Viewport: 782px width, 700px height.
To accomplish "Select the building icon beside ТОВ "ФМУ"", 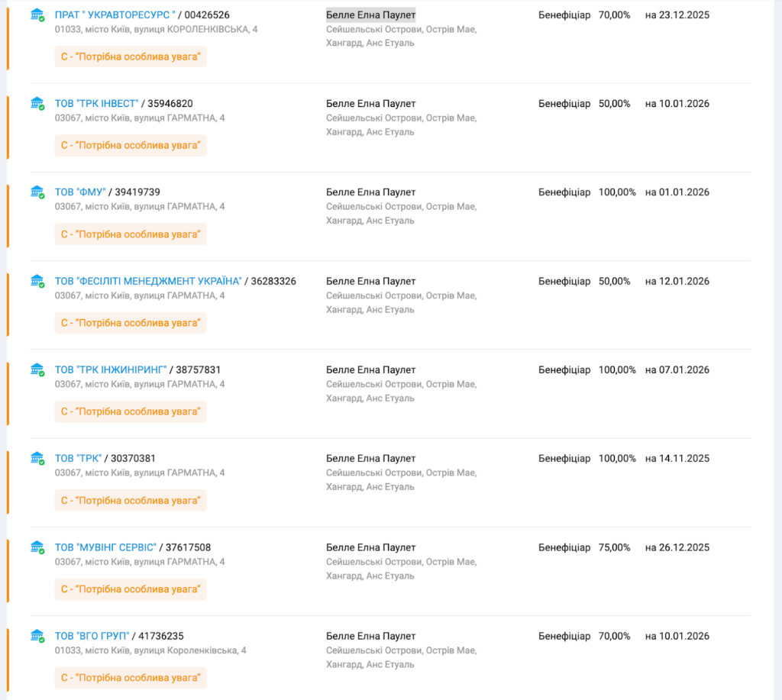I will [x=37, y=192].
